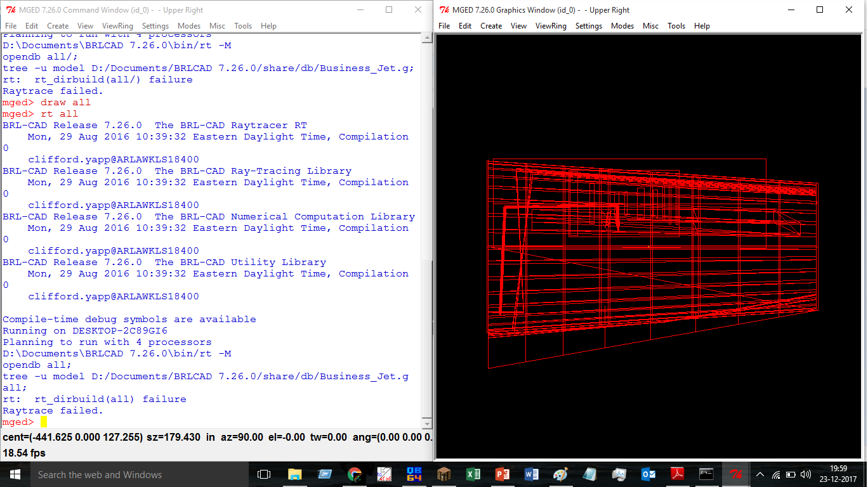Click the 'draw all' command line text

coord(65,103)
